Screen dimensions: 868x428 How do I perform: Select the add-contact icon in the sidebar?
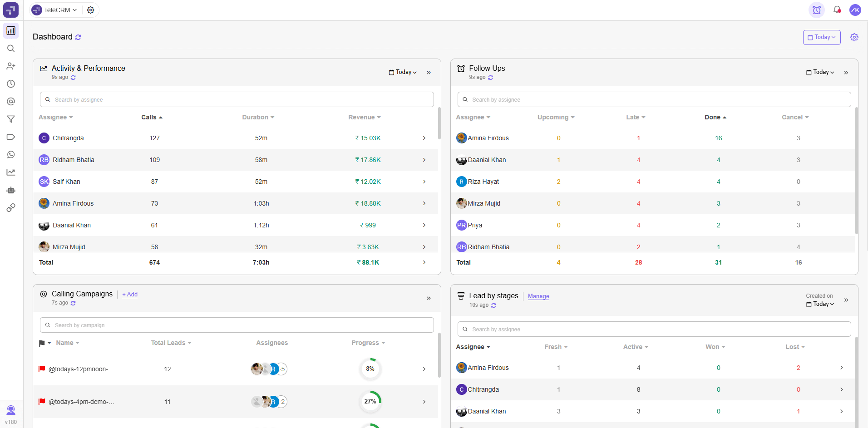click(11, 66)
